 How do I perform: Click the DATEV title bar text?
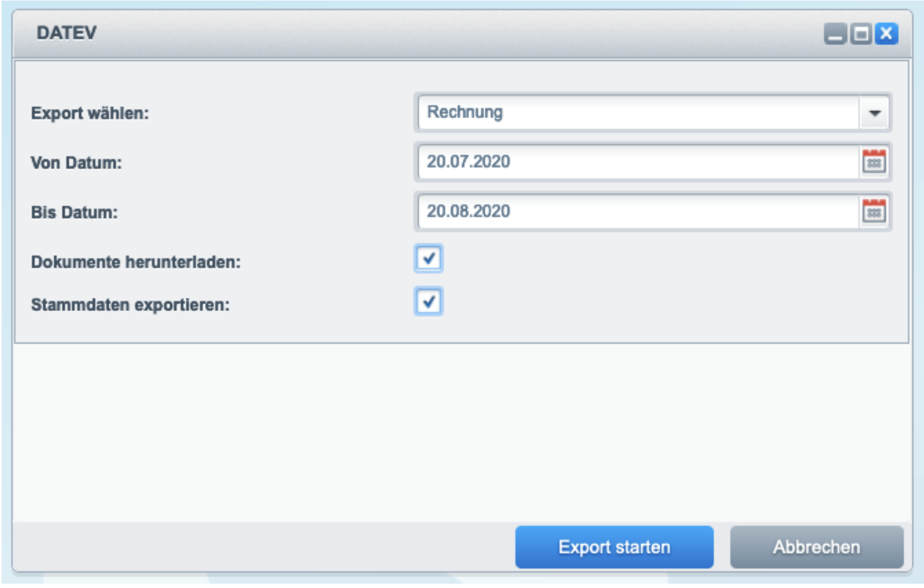66,33
